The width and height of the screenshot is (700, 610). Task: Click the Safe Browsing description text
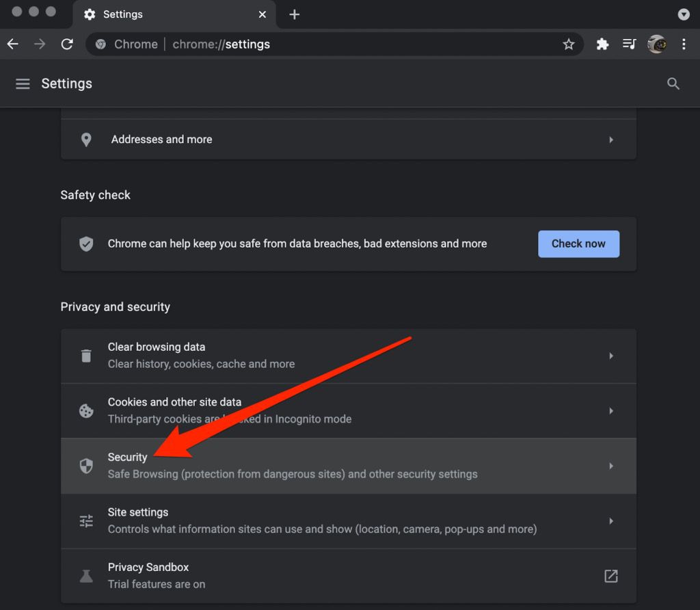point(293,474)
